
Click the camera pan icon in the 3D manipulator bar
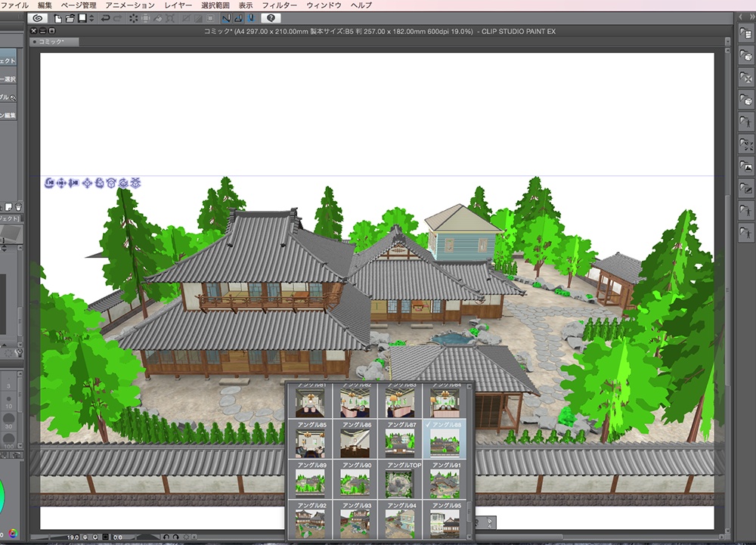(x=61, y=182)
